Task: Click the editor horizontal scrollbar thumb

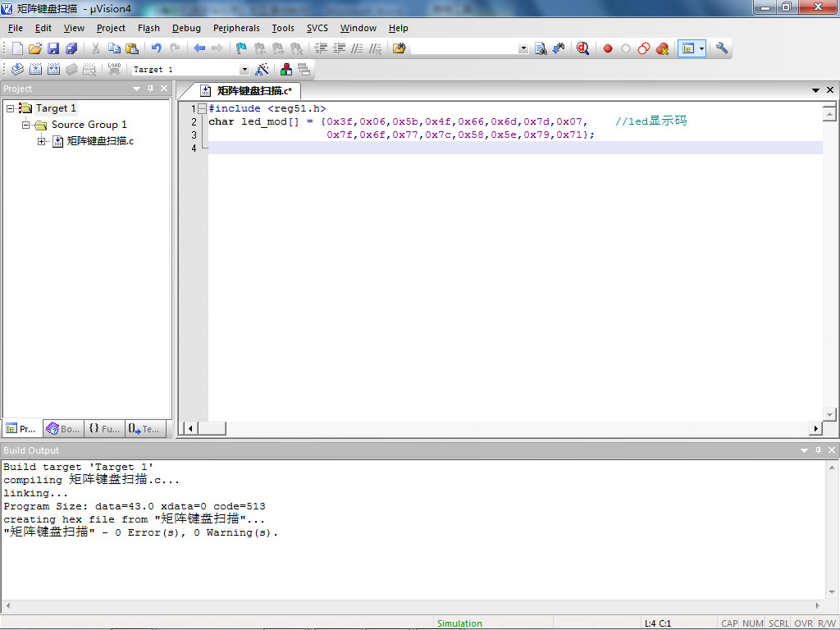Action: [x=212, y=428]
